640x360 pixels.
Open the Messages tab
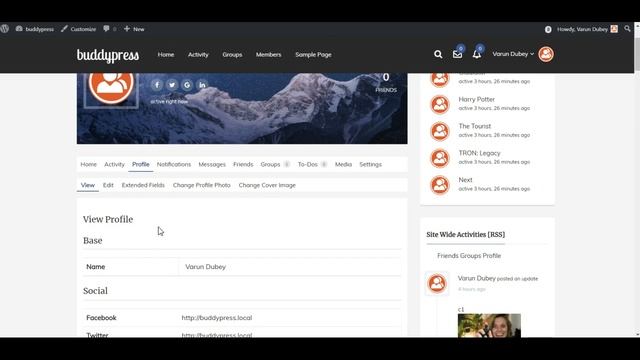coord(212,164)
